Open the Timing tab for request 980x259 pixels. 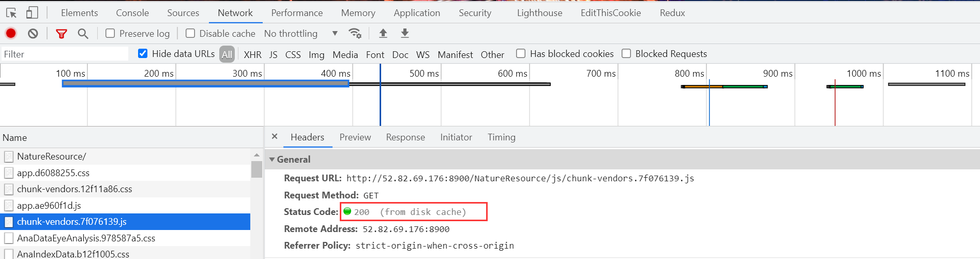pyautogui.click(x=502, y=137)
